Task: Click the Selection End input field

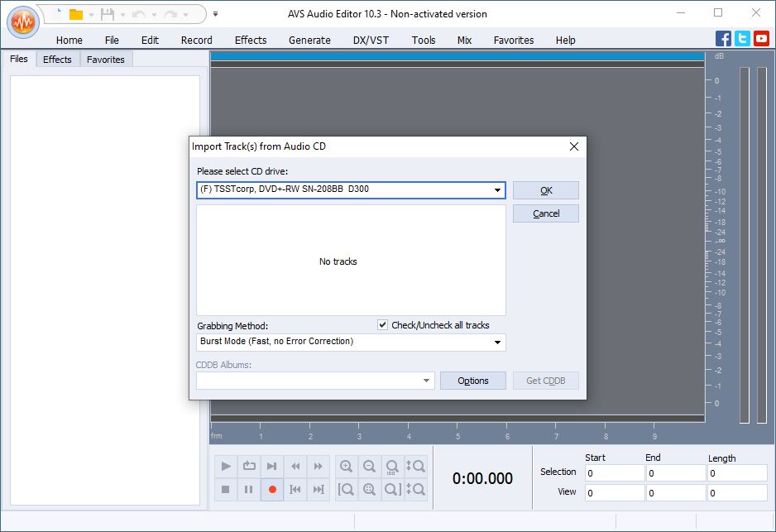Action: pos(676,473)
